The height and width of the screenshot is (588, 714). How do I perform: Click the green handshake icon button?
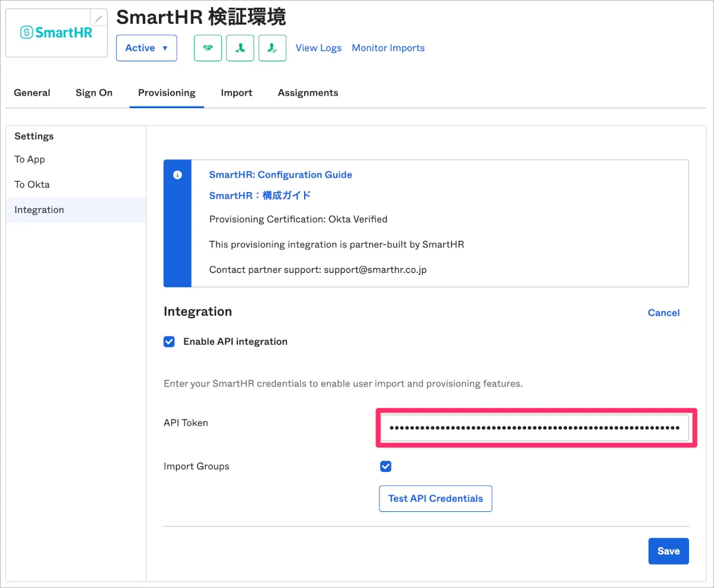click(x=208, y=48)
